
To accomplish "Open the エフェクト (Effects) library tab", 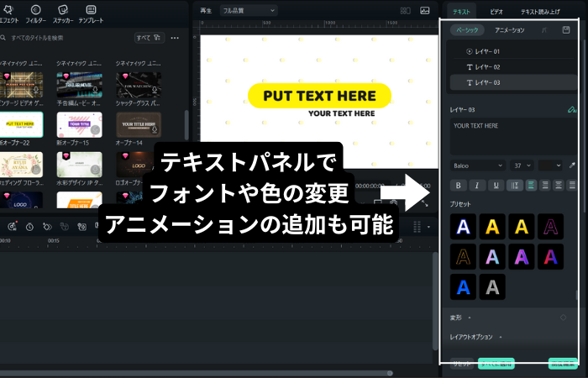I will tap(8, 14).
